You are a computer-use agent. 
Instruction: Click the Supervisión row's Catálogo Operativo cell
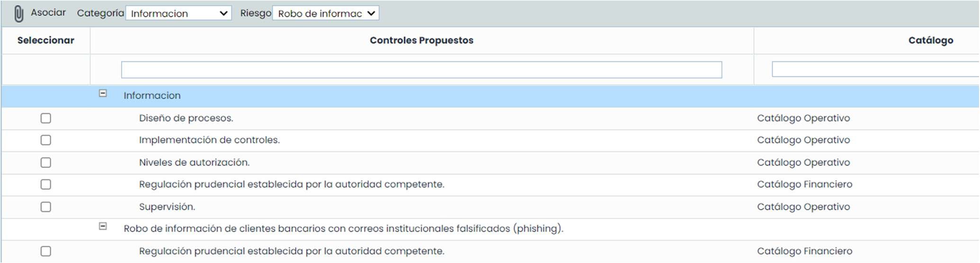pyautogui.click(x=803, y=207)
